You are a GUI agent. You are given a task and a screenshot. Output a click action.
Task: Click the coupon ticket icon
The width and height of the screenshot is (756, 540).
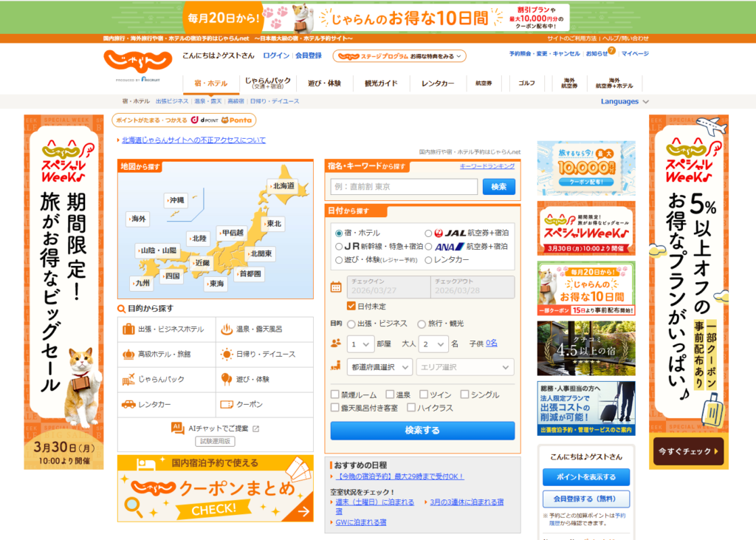226,405
